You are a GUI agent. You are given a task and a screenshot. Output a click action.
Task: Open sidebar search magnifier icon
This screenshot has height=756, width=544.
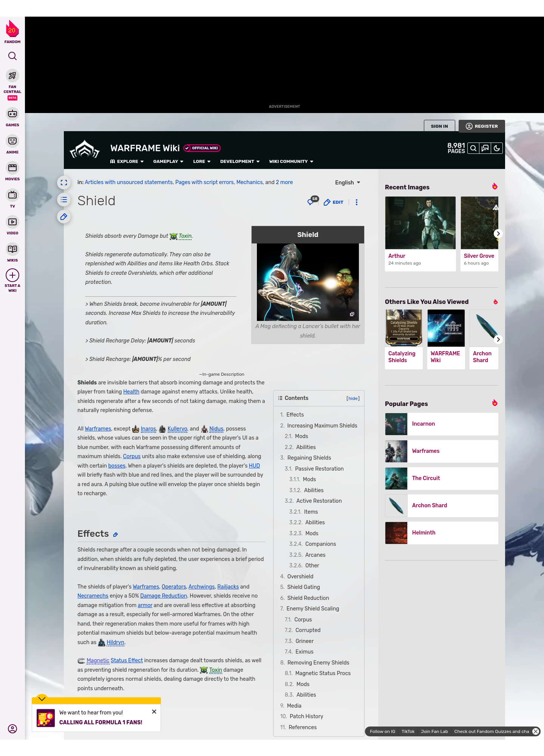[x=12, y=56]
